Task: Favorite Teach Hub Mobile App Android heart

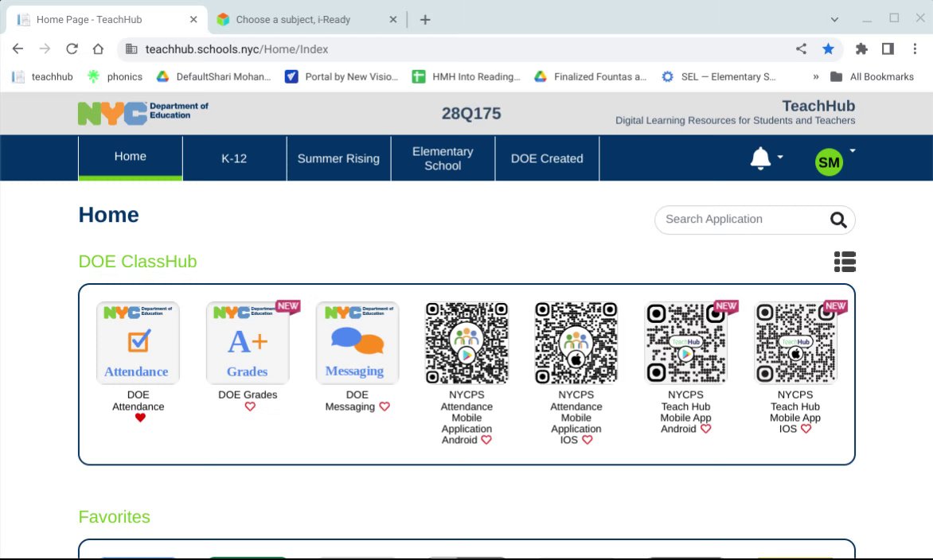Action: (705, 429)
